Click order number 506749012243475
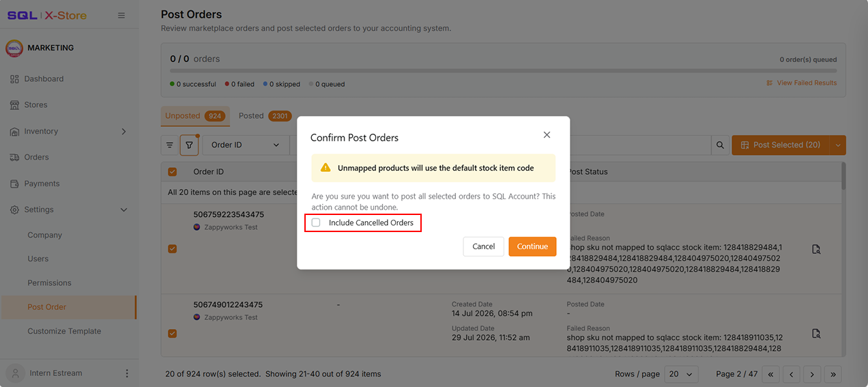The width and height of the screenshot is (868, 387). [228, 304]
